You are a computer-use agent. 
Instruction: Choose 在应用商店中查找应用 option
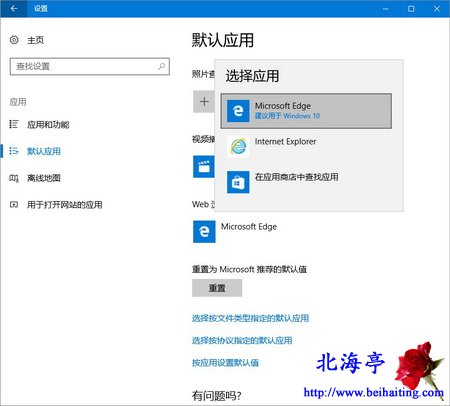297,177
